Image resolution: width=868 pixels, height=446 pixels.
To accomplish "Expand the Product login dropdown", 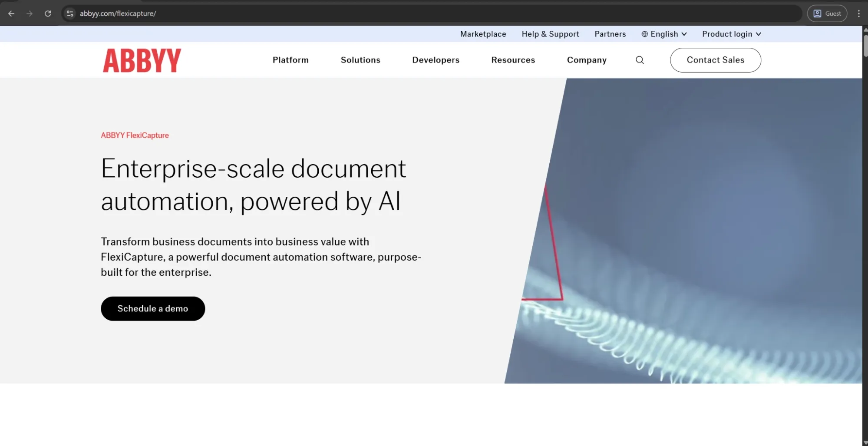I will click(731, 34).
